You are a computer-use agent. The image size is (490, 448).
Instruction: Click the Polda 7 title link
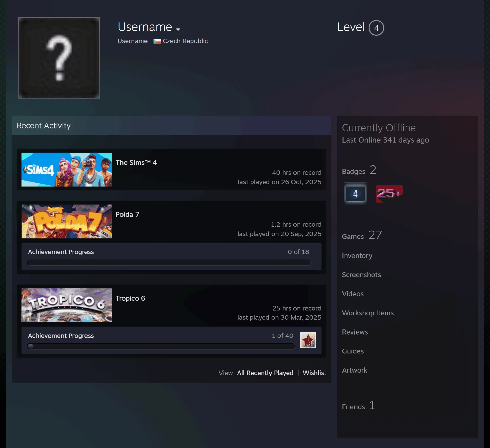tap(127, 214)
